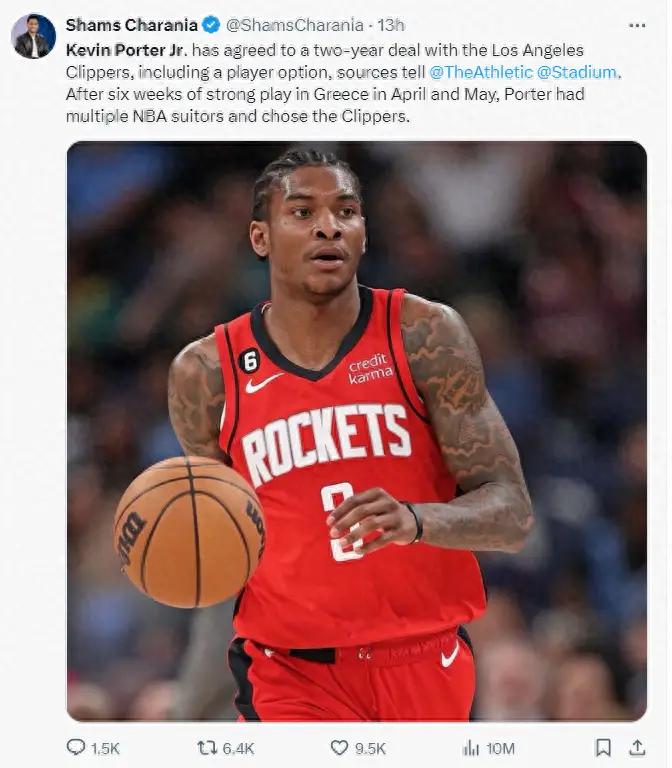Bookmark the tweet with the bookmark icon
672x768 pixels.
click(x=603, y=747)
